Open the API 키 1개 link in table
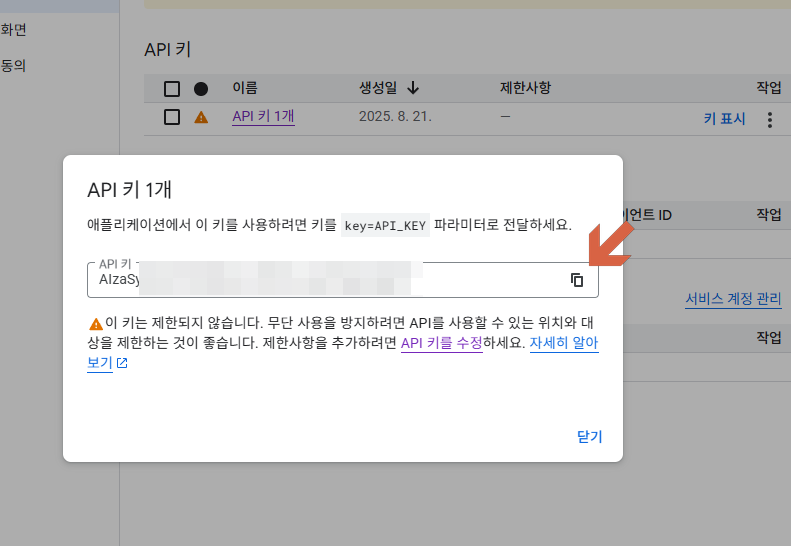The width and height of the screenshot is (791, 546). point(263,117)
